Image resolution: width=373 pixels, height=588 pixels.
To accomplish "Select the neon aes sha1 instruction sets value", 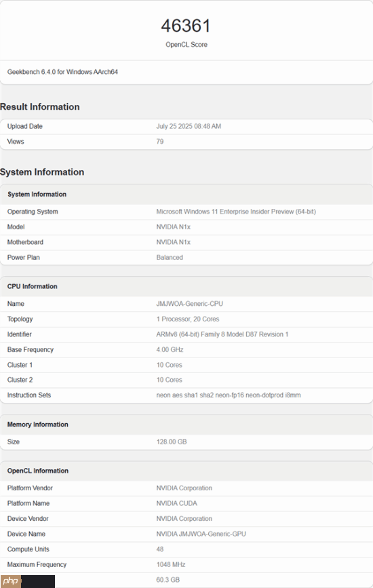I will [229, 395].
